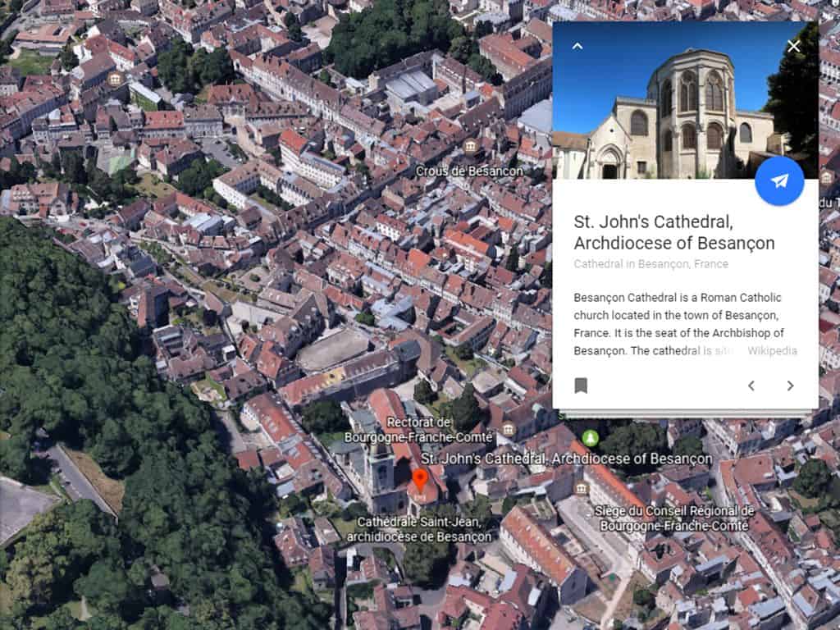Click landmark icon above Crous de Besançon
Image resolution: width=840 pixels, height=630 pixels.
[470, 146]
